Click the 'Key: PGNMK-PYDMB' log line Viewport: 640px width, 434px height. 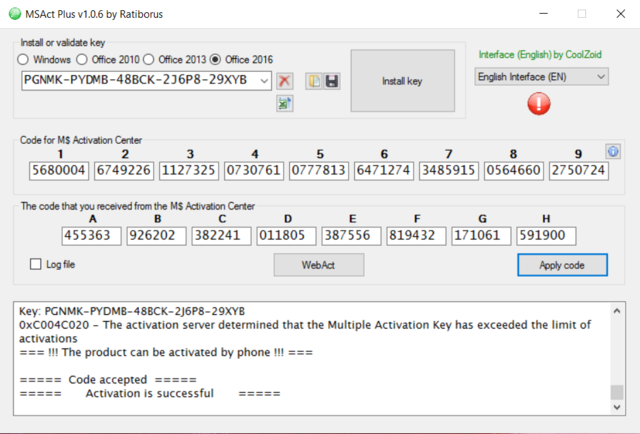[x=132, y=312]
